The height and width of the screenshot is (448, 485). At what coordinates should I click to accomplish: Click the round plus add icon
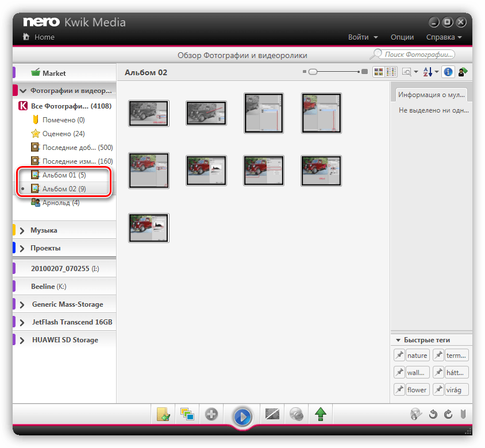tap(211, 414)
